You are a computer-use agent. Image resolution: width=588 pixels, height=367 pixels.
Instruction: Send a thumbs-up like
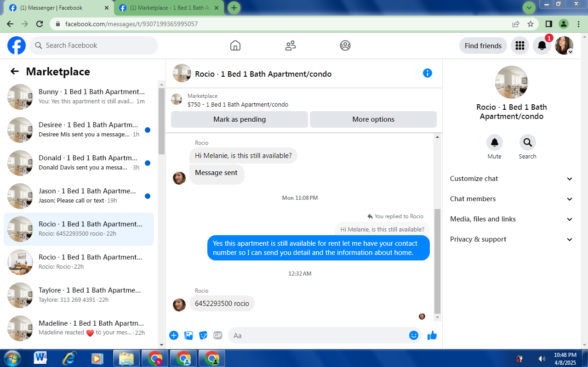(432, 335)
